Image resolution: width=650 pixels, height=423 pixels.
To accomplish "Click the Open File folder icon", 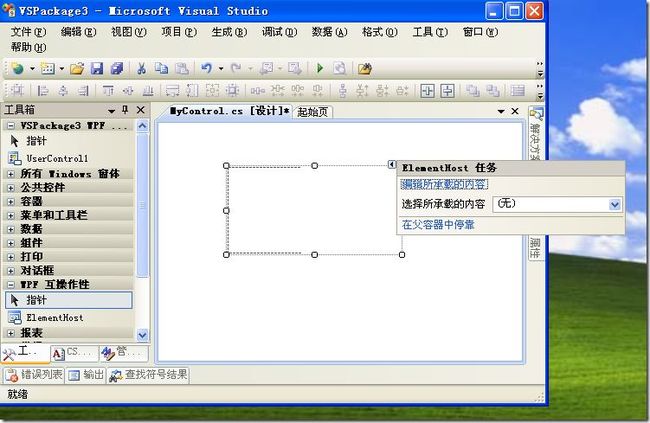I will pos(77,68).
